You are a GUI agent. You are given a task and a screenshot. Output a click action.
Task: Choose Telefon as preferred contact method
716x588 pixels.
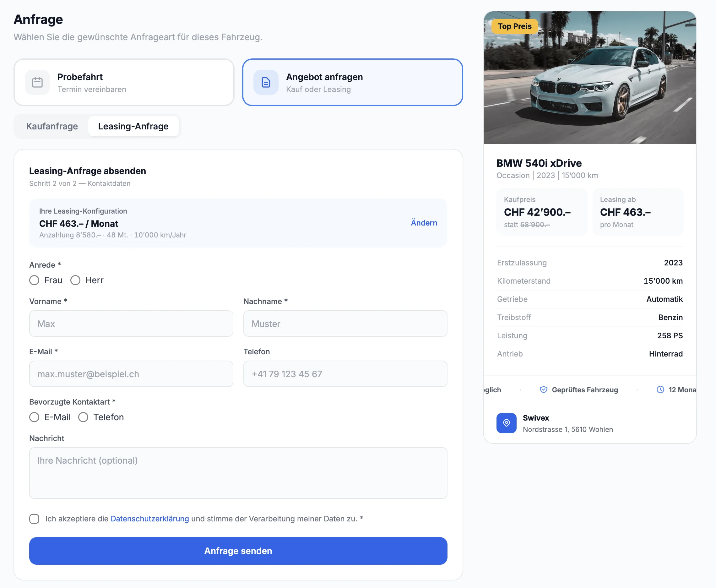[x=83, y=417]
